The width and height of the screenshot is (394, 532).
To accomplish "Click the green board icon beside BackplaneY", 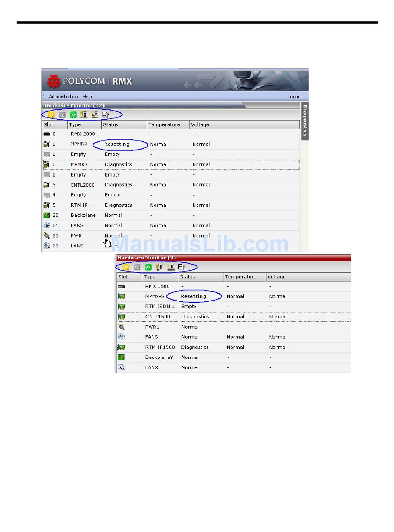I will (x=121, y=357).
